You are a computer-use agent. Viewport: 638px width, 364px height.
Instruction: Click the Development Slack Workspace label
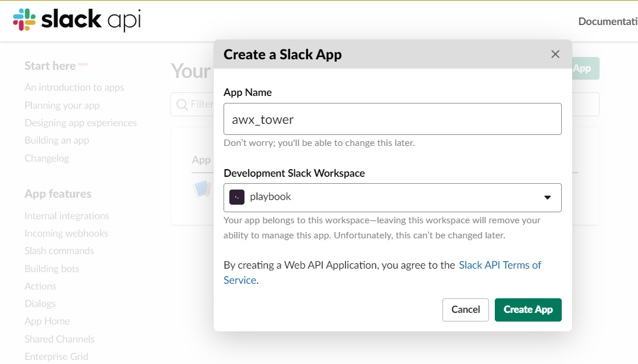[x=294, y=173]
